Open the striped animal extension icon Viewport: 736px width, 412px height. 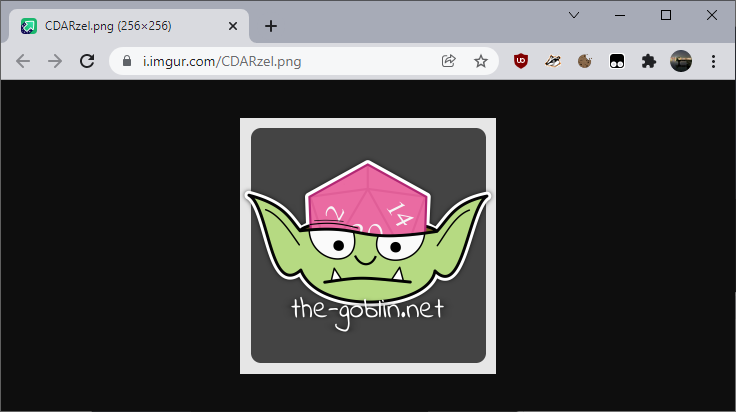click(x=553, y=61)
